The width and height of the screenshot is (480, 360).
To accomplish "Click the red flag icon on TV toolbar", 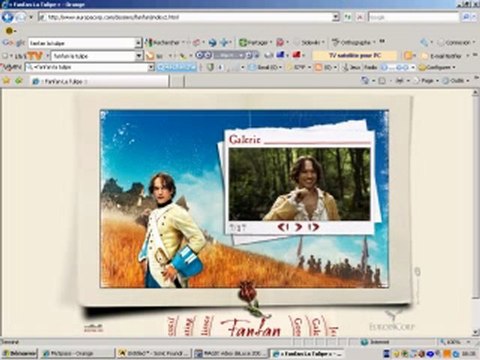I will pyautogui.click(x=296, y=55).
